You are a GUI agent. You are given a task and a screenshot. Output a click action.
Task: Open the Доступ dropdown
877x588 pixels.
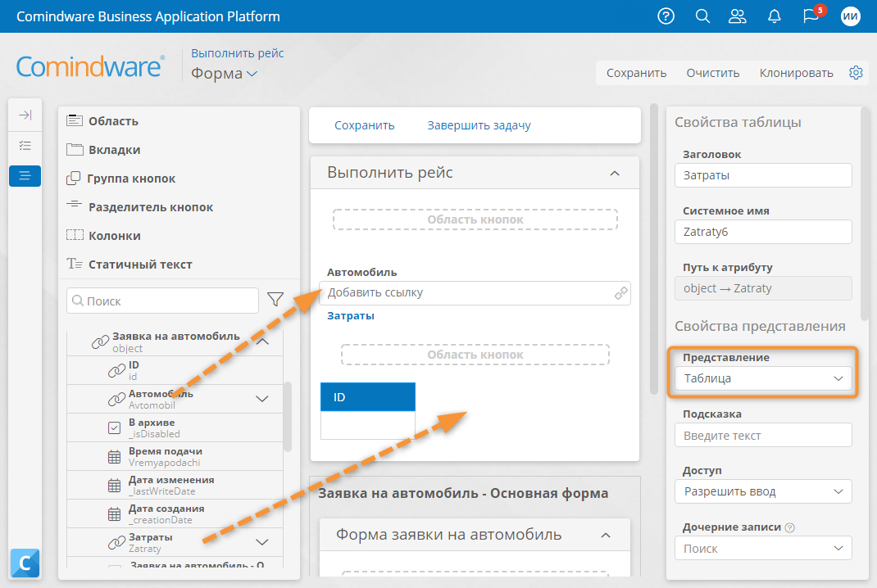click(x=763, y=491)
